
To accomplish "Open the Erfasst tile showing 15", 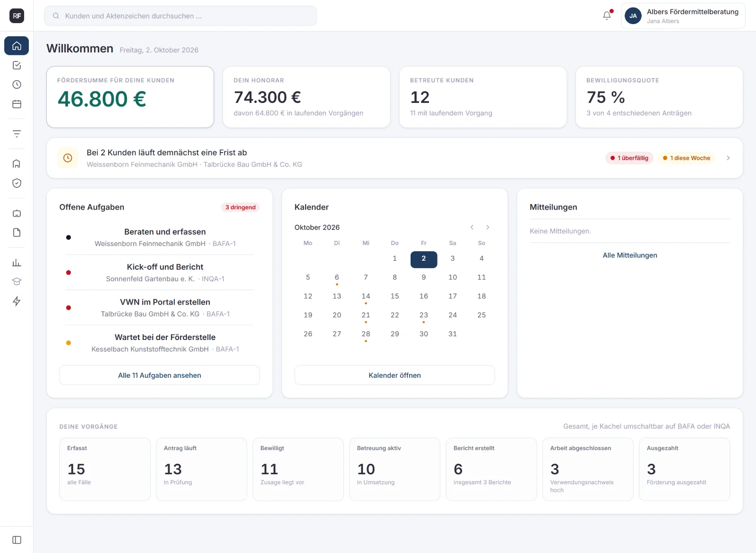I will (105, 469).
